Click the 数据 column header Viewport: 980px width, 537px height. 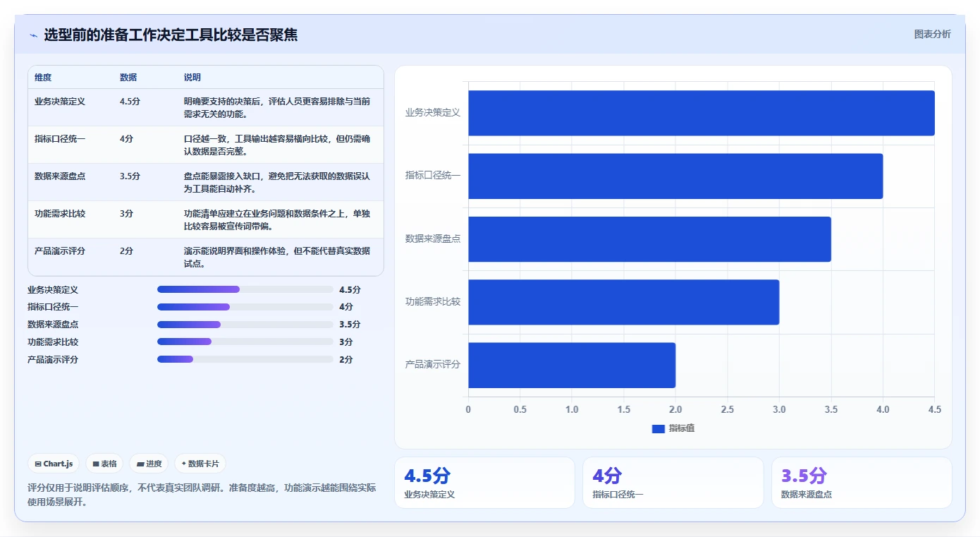coord(128,78)
